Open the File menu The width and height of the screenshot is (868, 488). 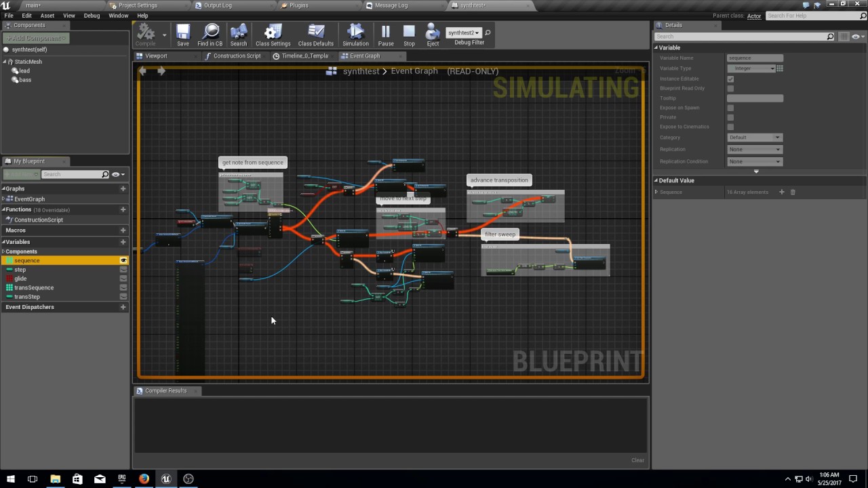coord(9,16)
